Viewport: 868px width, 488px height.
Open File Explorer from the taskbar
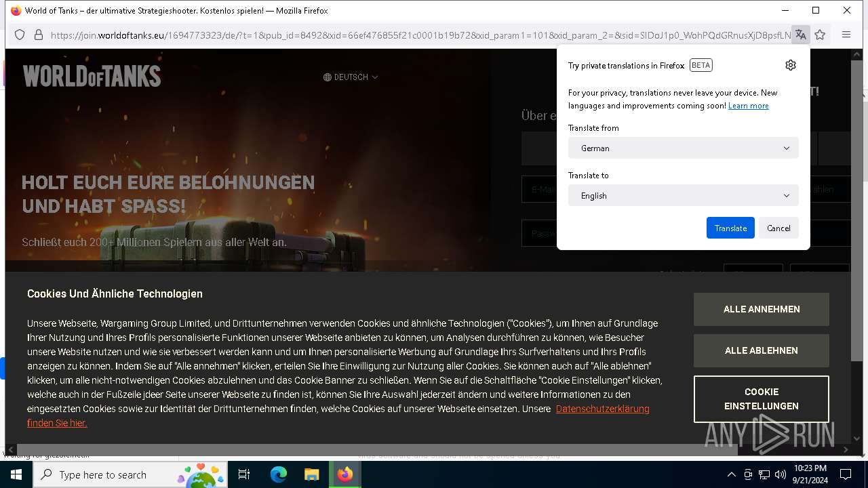pos(311,474)
